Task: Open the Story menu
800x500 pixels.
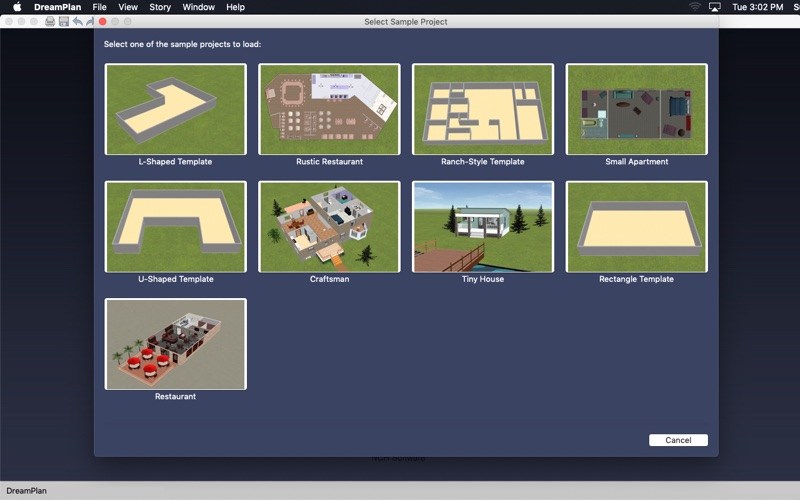Action: (x=160, y=7)
